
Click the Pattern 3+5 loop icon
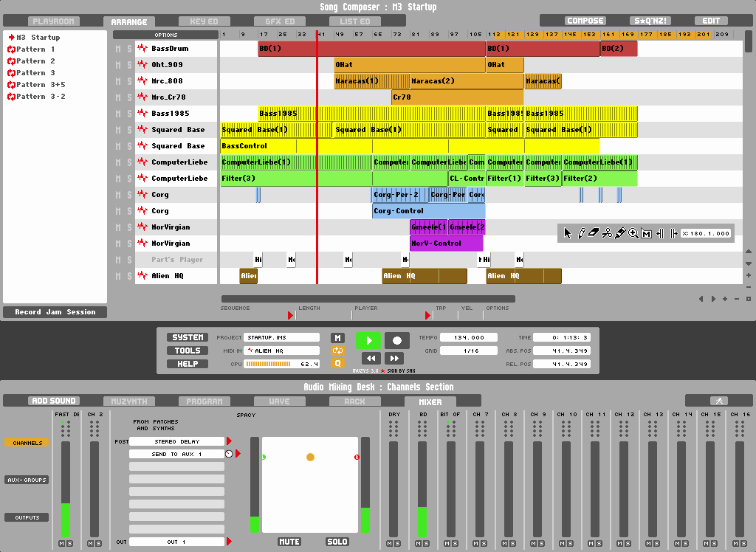coord(11,84)
